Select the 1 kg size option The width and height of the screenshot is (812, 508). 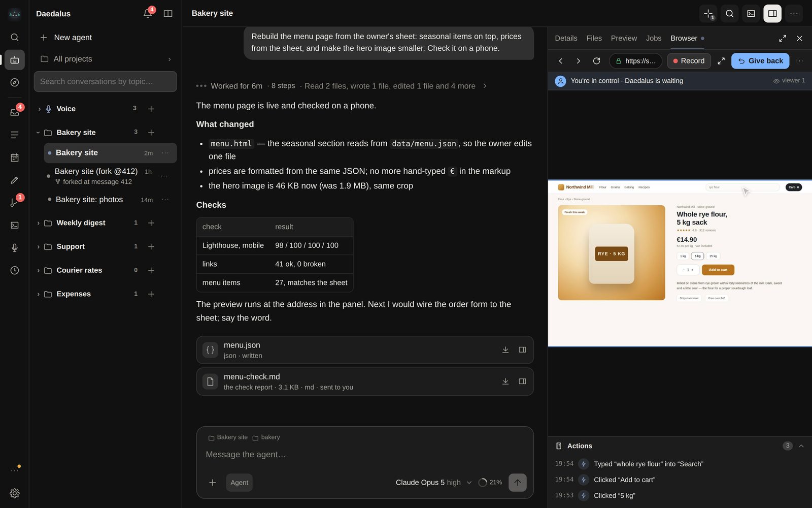(683, 256)
